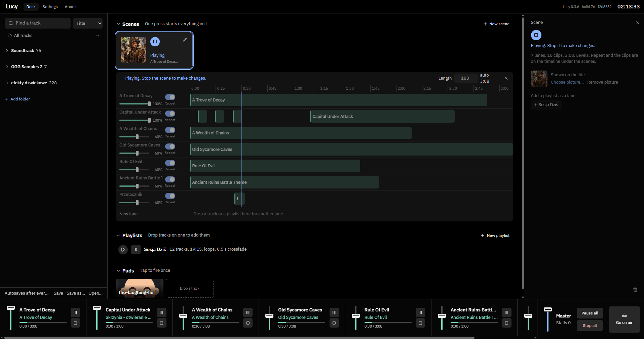644x339 pixels.
Task: Switch to the Desk tab
Action: pos(31,7)
